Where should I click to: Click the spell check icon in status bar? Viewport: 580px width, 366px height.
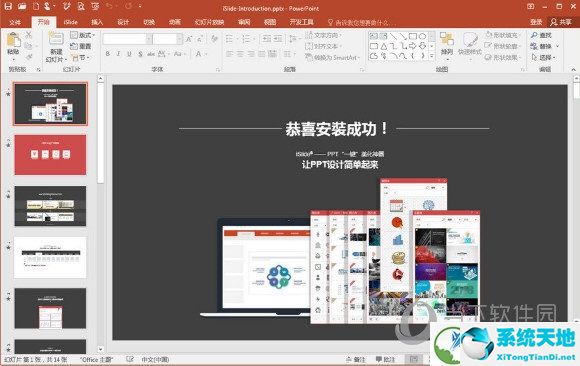(x=130, y=359)
